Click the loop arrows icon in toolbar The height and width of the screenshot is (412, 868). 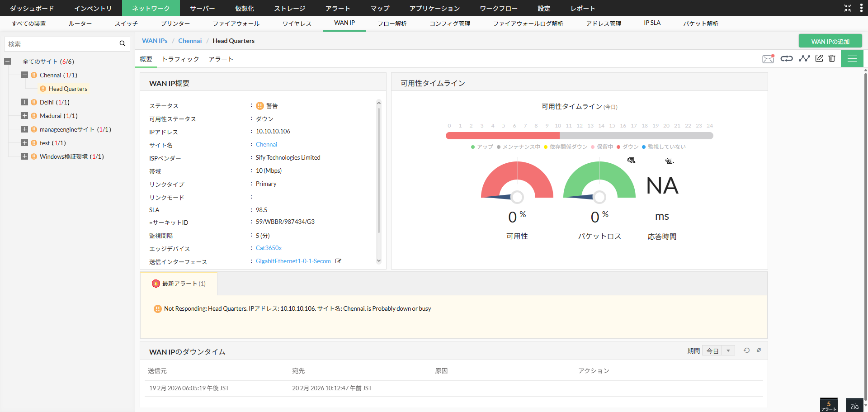787,58
